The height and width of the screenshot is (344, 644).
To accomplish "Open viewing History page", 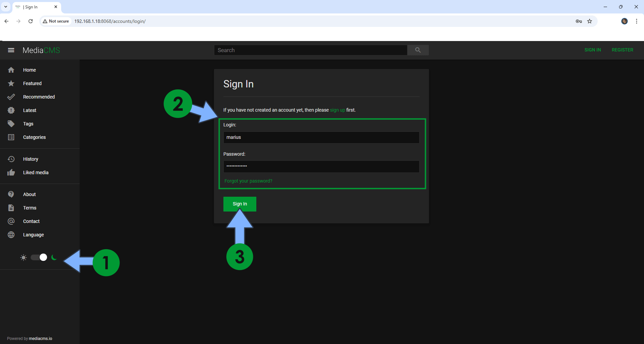I will point(31,159).
